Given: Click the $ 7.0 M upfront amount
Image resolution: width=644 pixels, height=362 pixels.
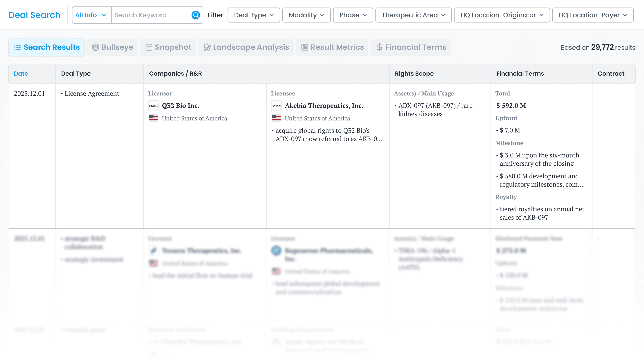Looking at the screenshot, I should tap(510, 130).
